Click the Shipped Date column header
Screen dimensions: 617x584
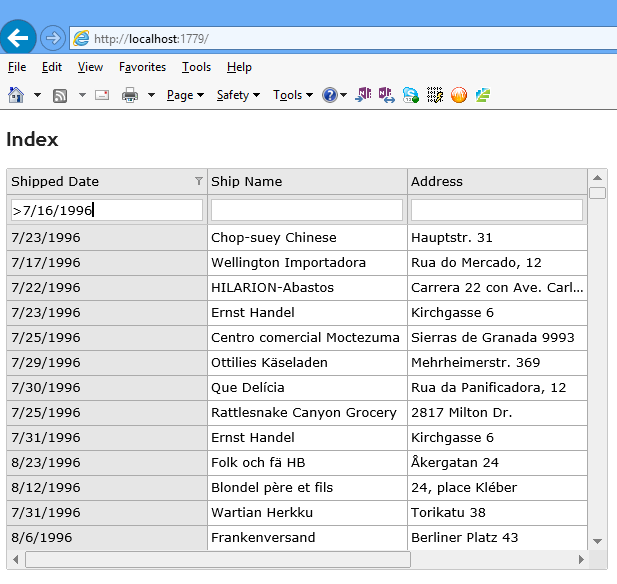107,181
